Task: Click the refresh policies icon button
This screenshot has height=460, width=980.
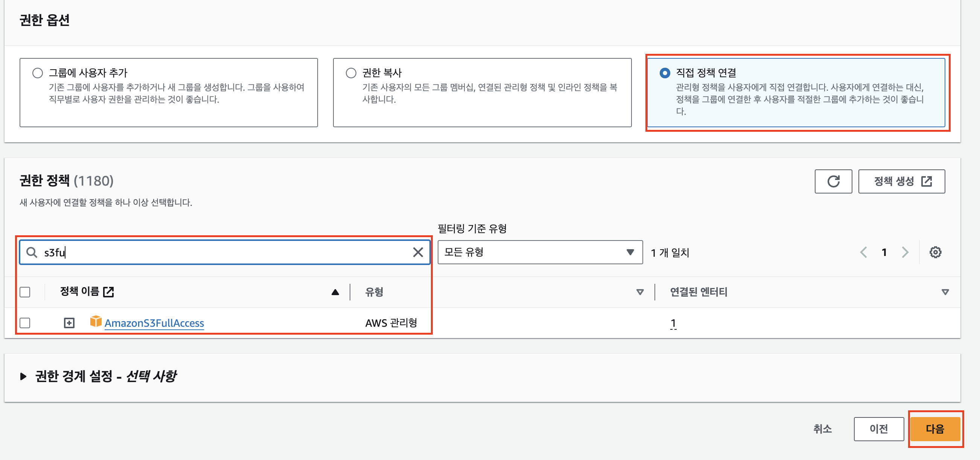Action: [833, 181]
